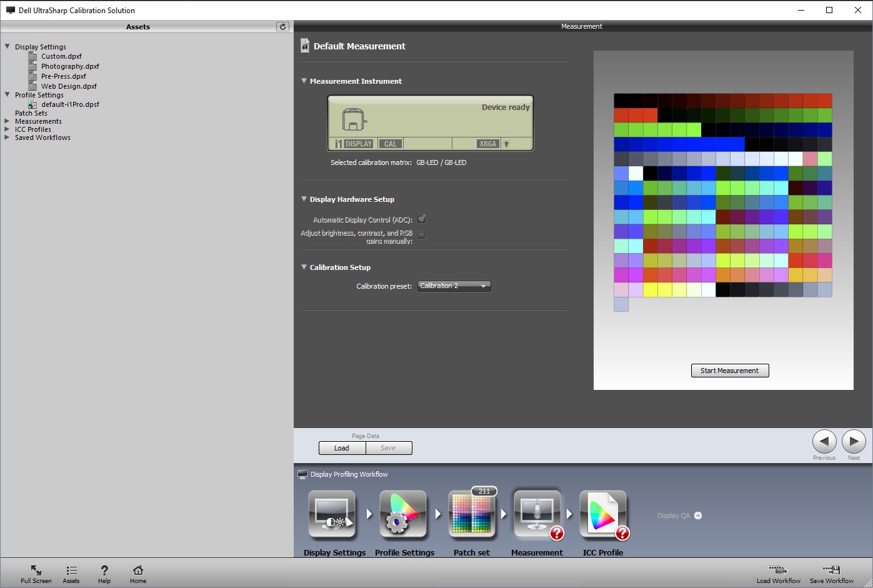873x588 pixels.
Task: Open the ICC Profile workflow step icon
Action: (603, 515)
